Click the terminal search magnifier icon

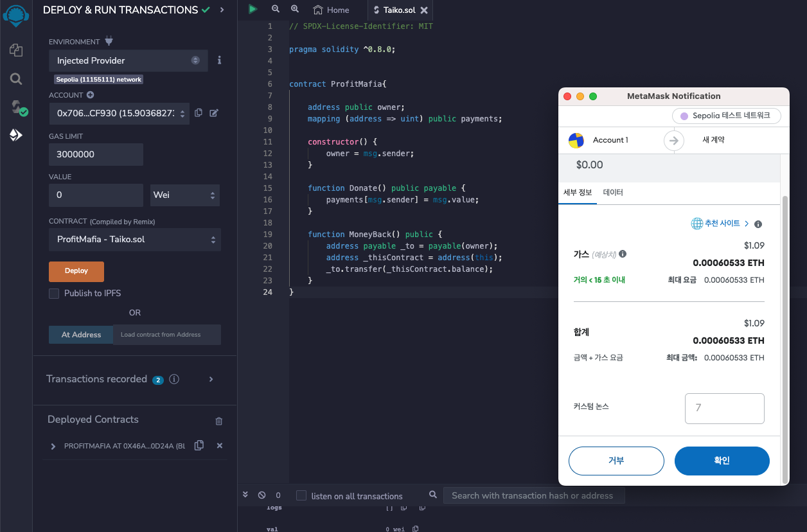tap(433, 495)
